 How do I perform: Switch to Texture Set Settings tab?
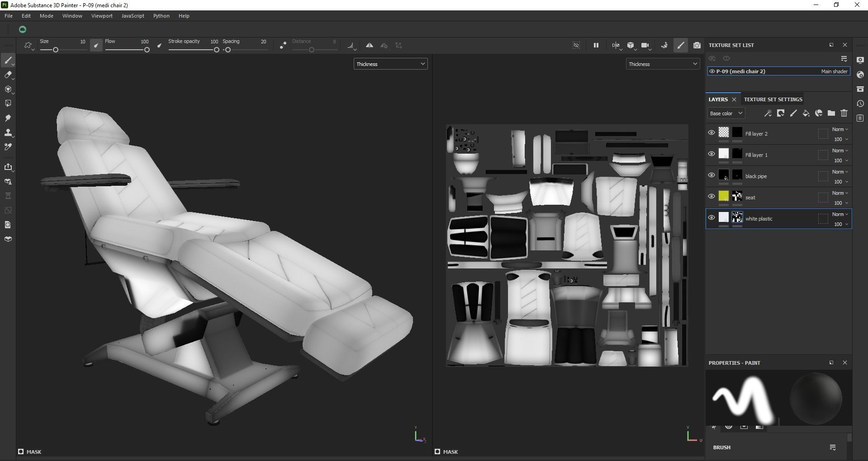coord(773,99)
